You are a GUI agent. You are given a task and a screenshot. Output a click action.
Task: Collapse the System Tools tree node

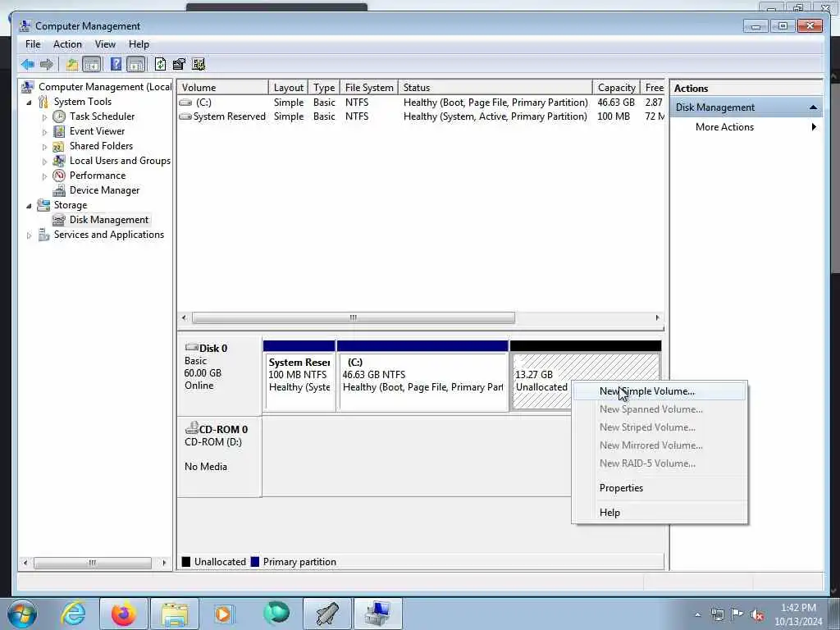[29, 103]
